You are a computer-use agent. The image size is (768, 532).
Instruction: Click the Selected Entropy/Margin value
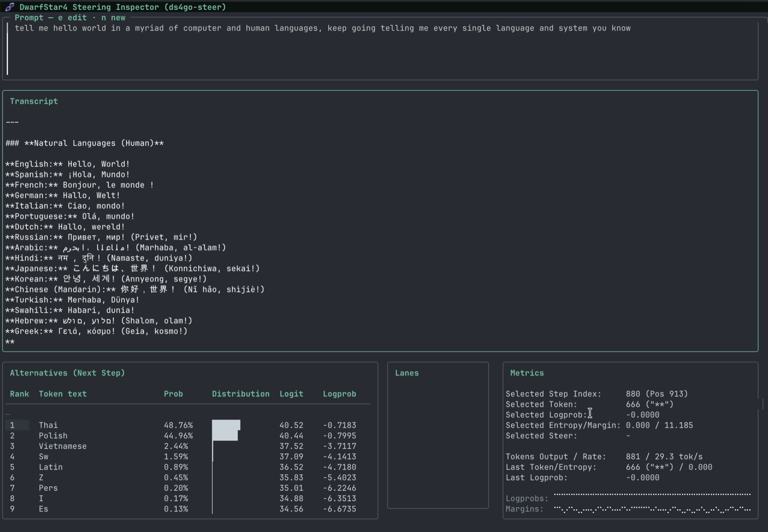pyautogui.click(x=659, y=425)
